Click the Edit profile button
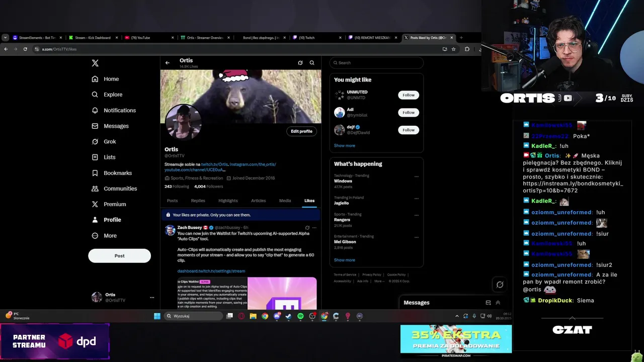This screenshot has height=362, width=644. 301,131
